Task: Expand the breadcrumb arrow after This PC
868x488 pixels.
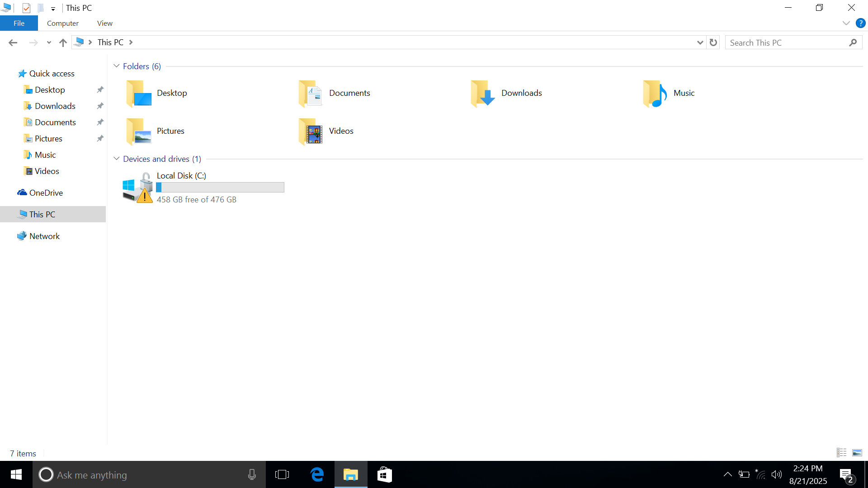Action: [x=131, y=42]
